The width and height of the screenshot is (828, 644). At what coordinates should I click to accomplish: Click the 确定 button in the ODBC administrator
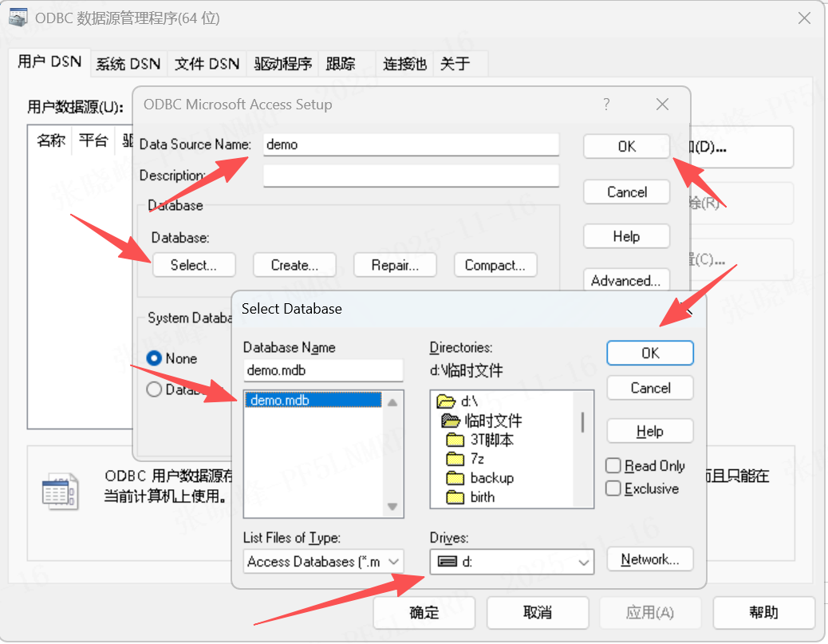pos(424,613)
